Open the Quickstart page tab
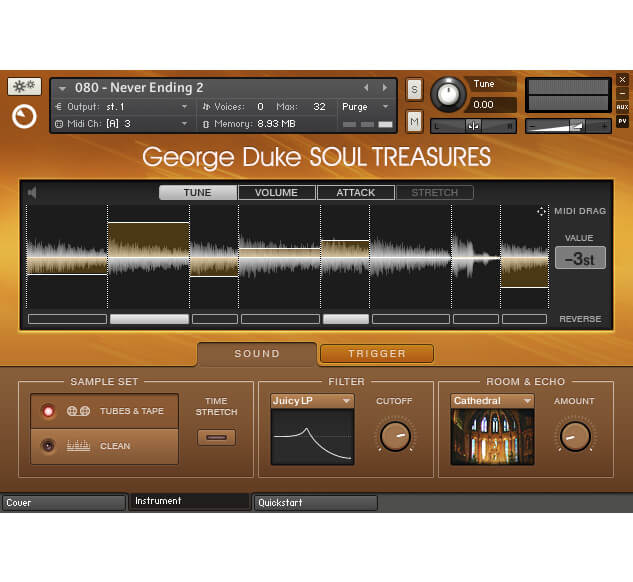Screen dimensions: 633x582 click(x=316, y=503)
